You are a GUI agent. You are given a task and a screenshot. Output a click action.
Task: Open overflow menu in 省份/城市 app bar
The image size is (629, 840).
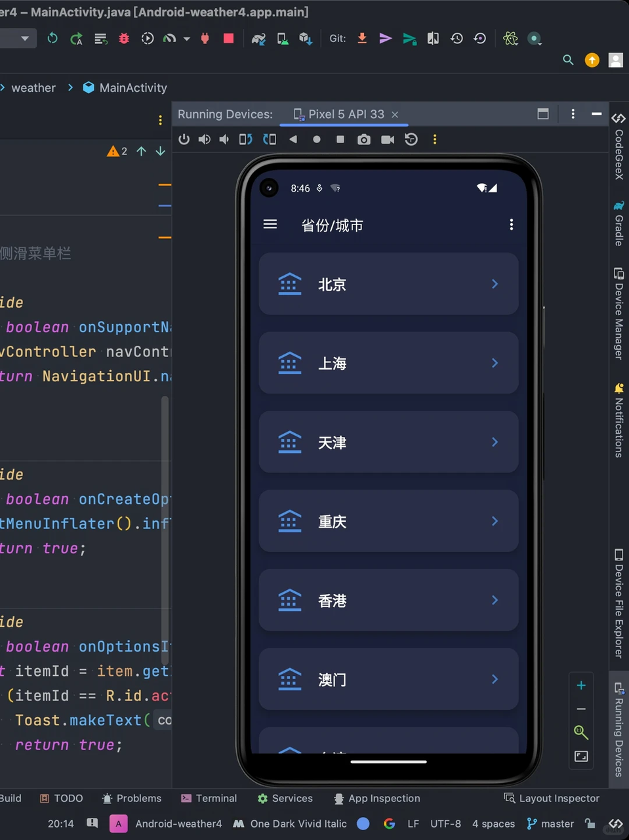(x=512, y=224)
